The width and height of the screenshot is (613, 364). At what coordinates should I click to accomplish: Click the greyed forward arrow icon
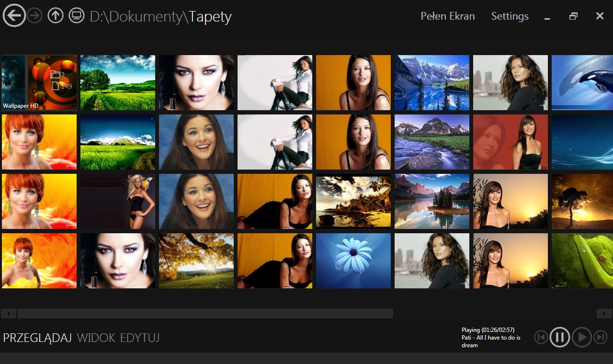[x=35, y=16]
